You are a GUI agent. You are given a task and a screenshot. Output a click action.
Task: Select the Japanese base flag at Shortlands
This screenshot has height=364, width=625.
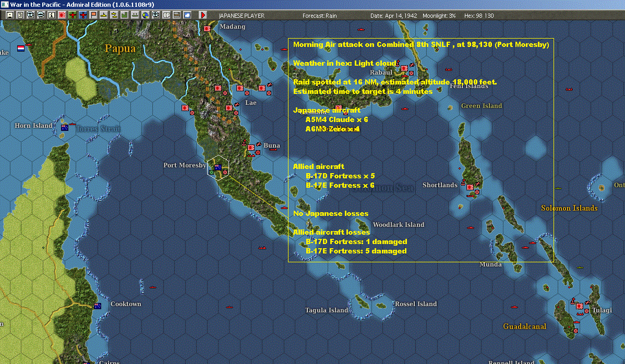[470, 187]
